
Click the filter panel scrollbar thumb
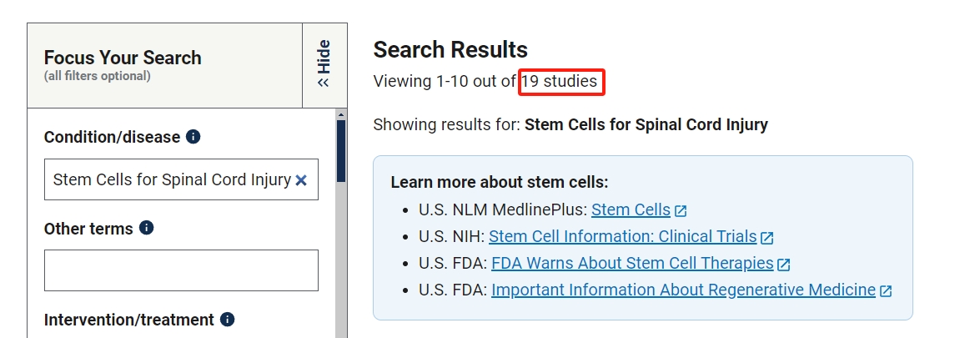[x=341, y=150]
